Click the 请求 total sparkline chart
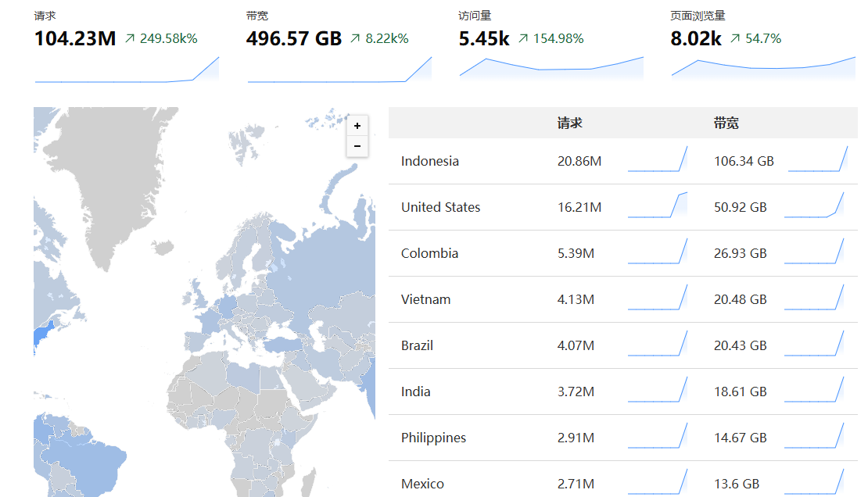The height and width of the screenshot is (497, 868). (x=127, y=69)
